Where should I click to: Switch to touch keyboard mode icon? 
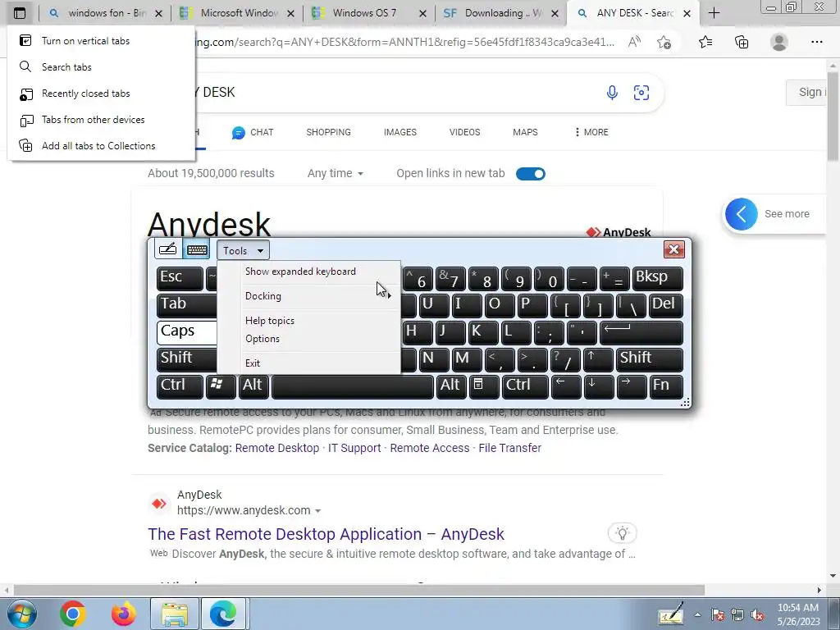pos(197,249)
